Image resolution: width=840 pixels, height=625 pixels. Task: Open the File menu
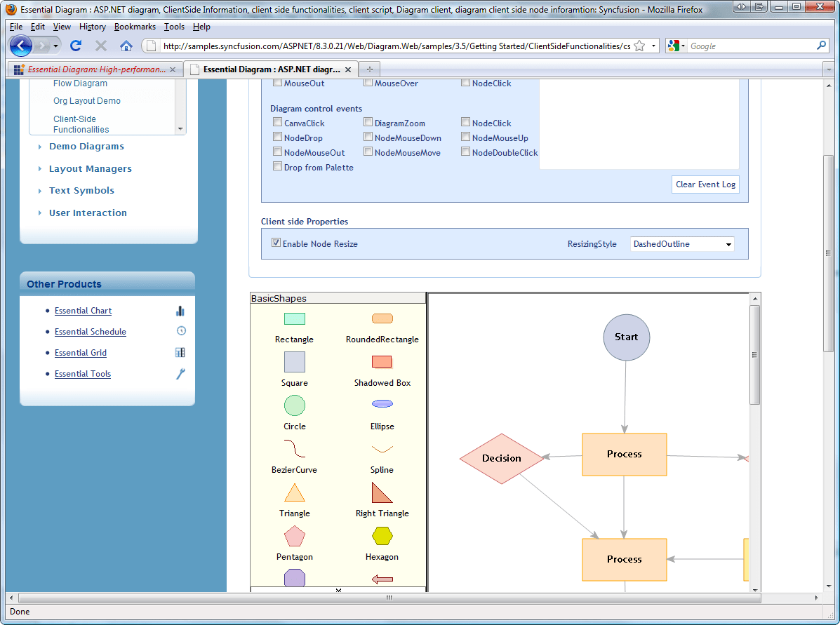click(x=16, y=27)
